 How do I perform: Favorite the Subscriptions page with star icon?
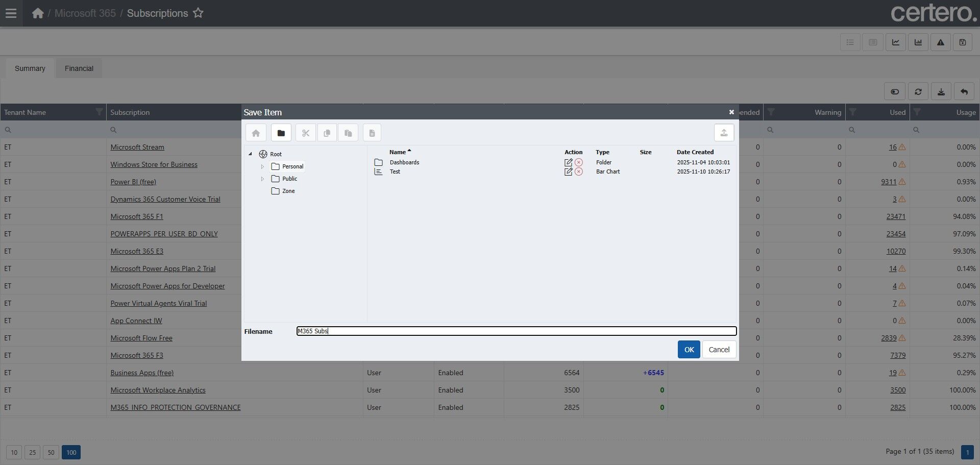tap(198, 13)
